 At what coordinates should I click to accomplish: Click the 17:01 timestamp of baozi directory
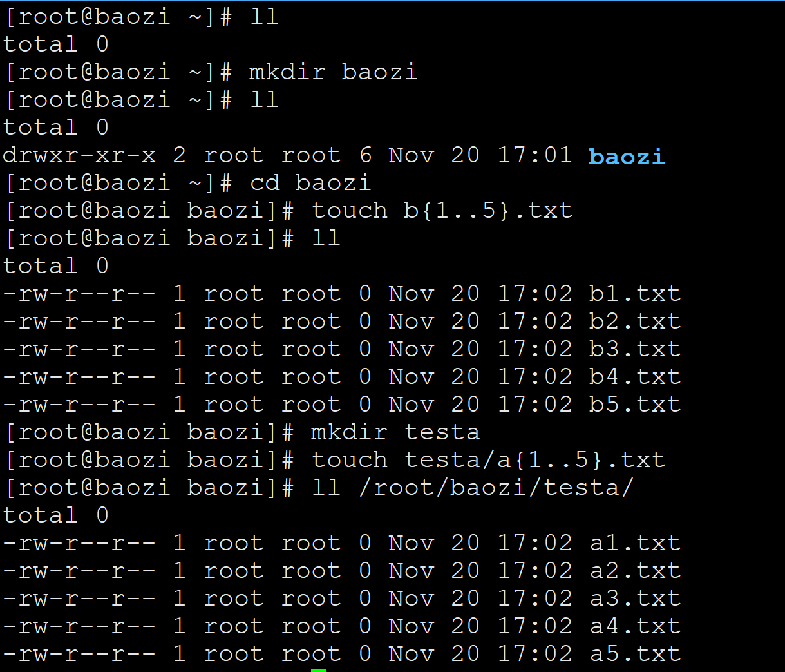point(534,155)
